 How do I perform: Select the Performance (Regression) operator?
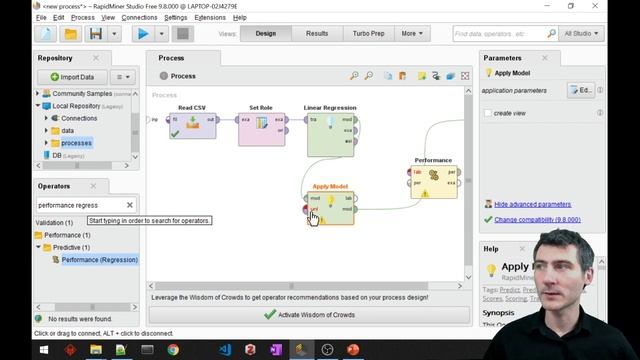click(x=100, y=260)
